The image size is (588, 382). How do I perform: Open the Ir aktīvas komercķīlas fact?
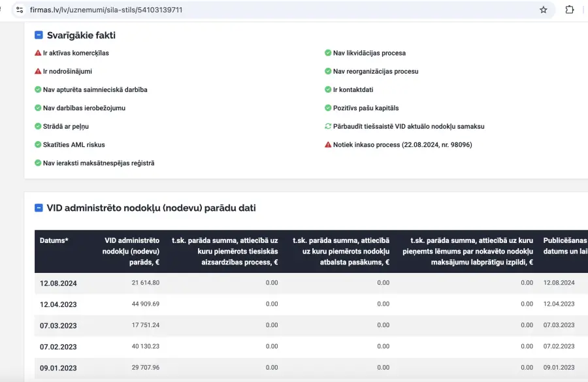(x=76, y=54)
